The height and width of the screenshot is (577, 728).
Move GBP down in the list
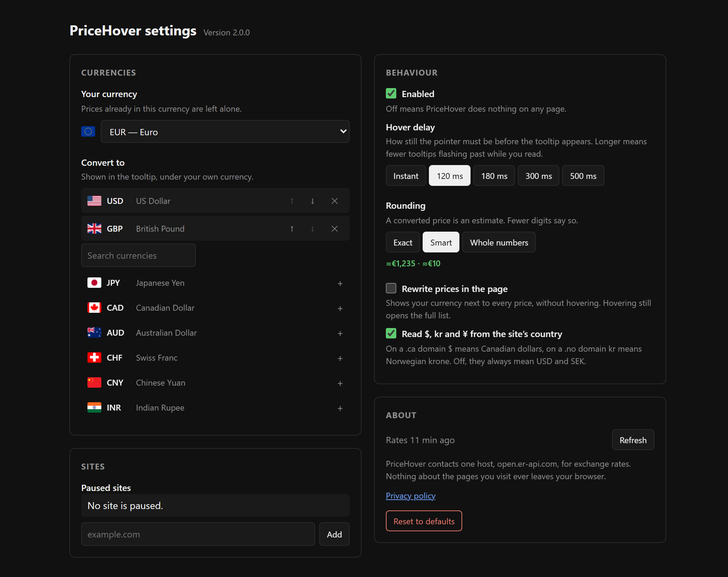coord(312,229)
